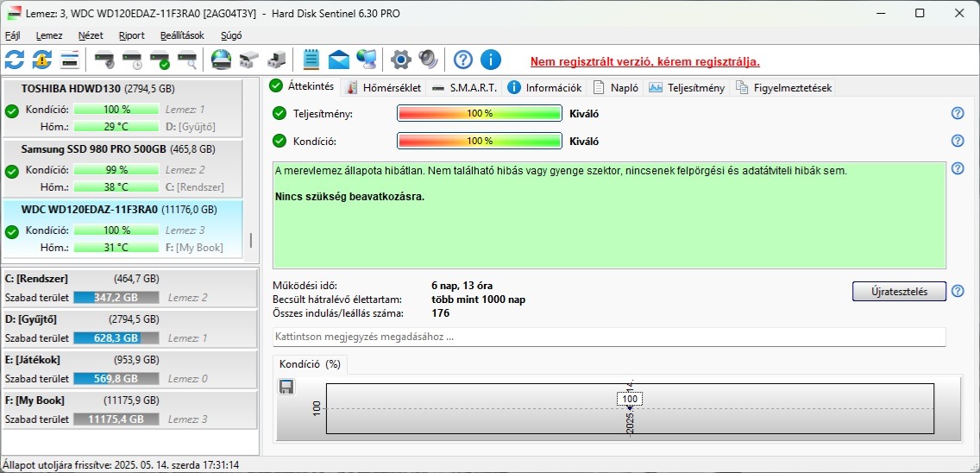Select the C: [Rendszer] partition
Screen dimensions: 980x473
pyautogui.click(x=129, y=287)
